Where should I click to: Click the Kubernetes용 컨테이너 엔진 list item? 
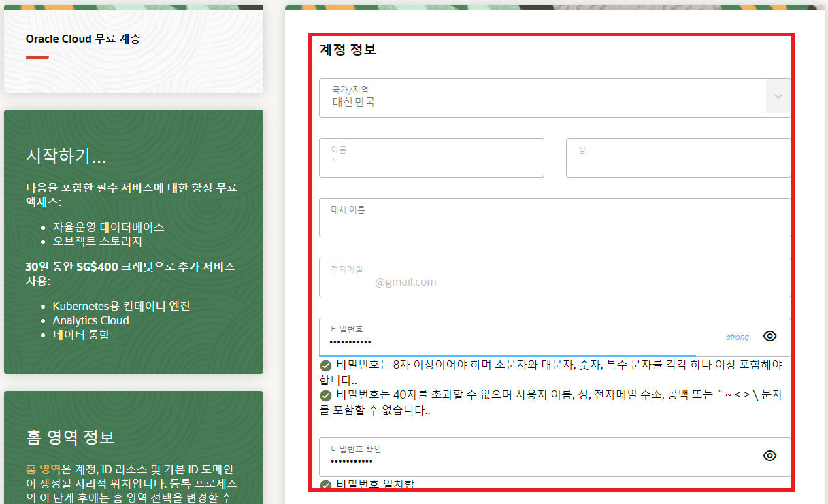[121, 306]
